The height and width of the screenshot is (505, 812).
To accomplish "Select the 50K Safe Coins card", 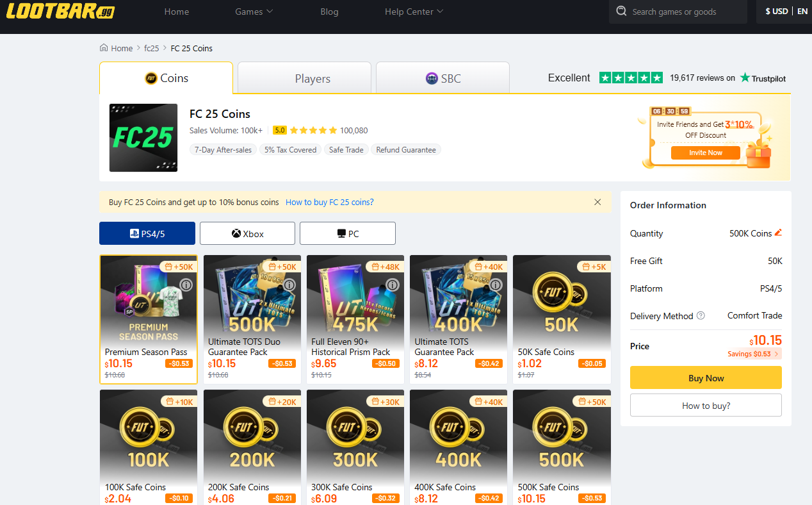I will click(x=562, y=319).
